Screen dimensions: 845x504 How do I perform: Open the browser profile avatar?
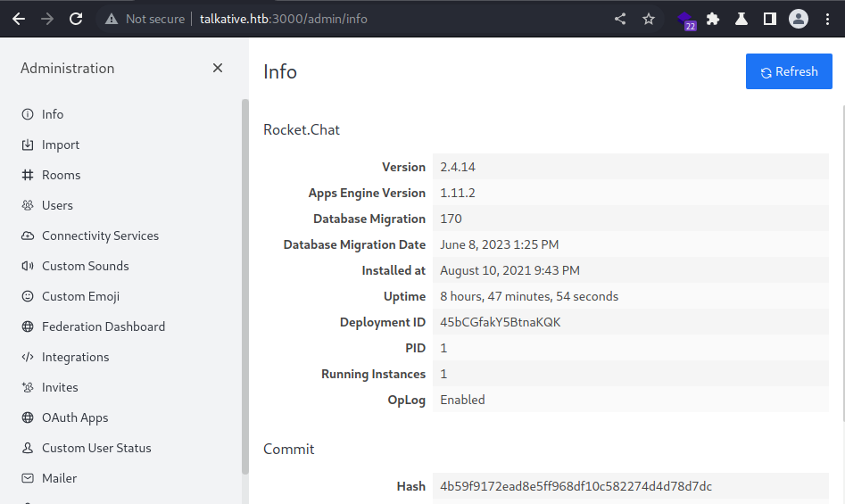(x=799, y=20)
